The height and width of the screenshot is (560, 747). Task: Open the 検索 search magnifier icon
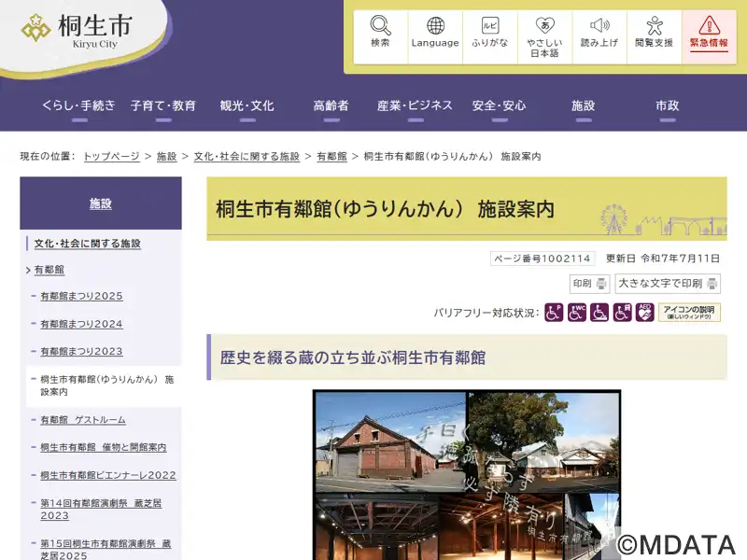click(x=380, y=26)
